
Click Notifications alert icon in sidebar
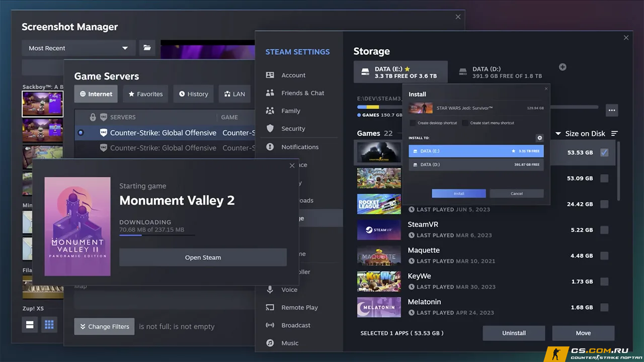tap(270, 147)
